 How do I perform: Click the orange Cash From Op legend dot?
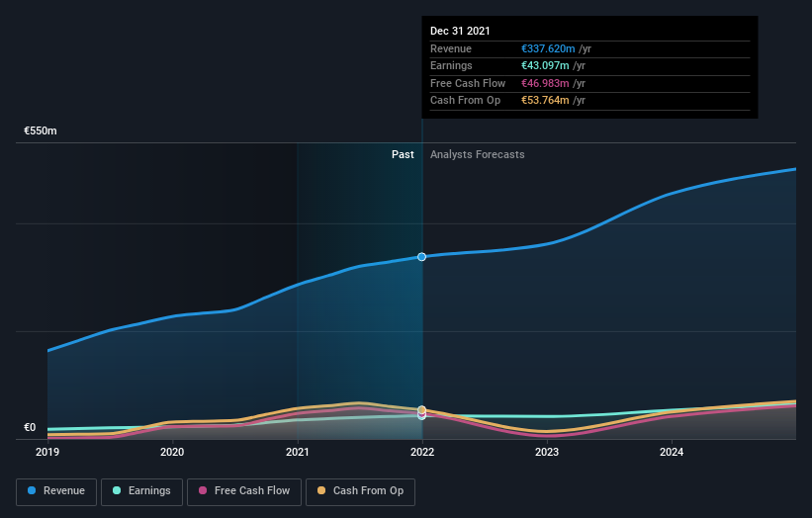321,490
